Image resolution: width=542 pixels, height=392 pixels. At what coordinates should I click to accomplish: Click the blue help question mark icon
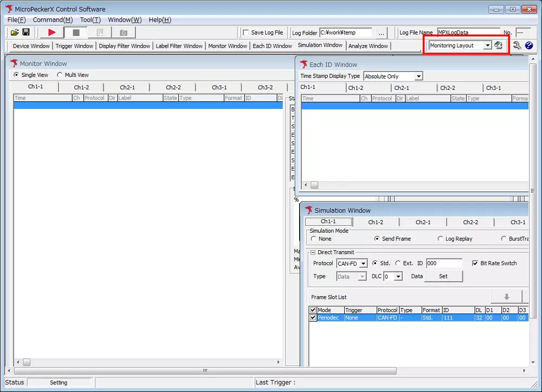[529, 45]
